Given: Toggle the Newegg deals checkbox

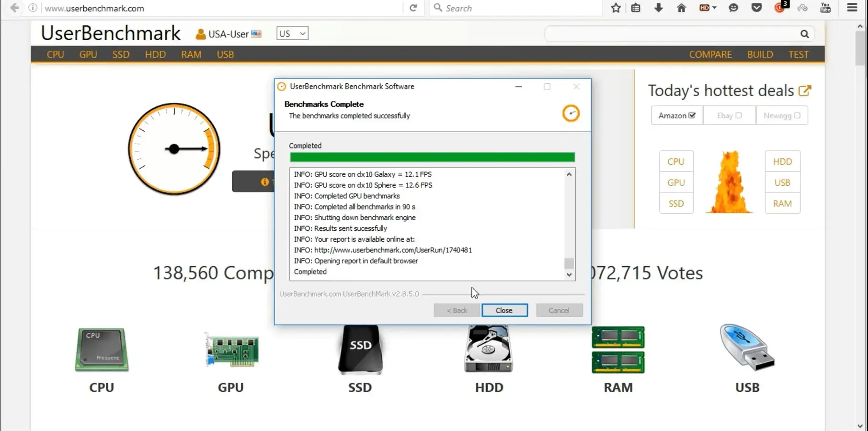Looking at the screenshot, I should pos(797,115).
